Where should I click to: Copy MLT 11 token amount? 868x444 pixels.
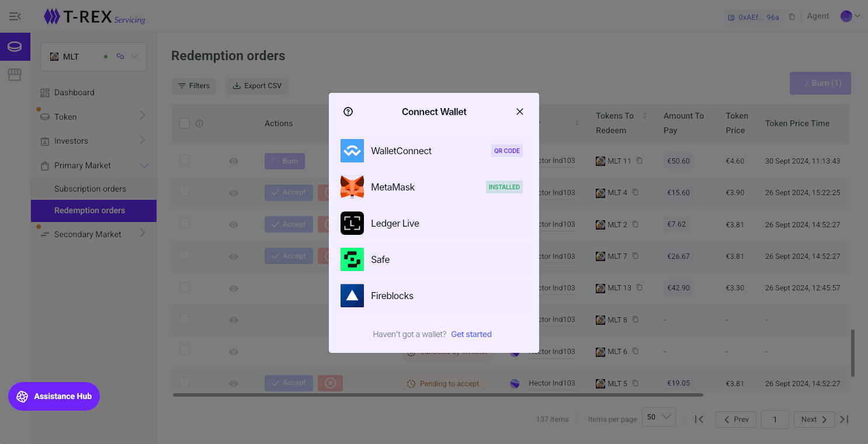pos(640,161)
